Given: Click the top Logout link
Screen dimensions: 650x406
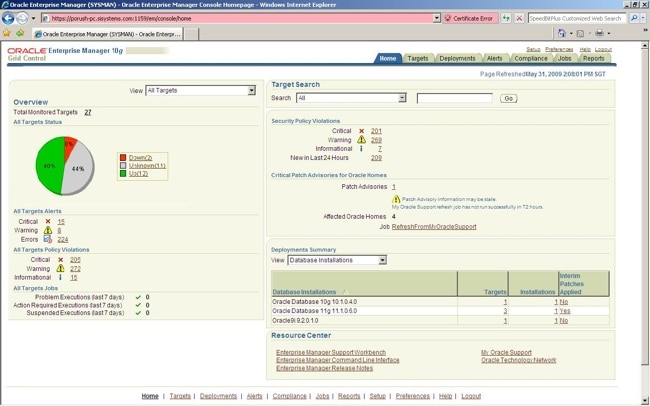Looking at the screenshot, I should click(603, 49).
